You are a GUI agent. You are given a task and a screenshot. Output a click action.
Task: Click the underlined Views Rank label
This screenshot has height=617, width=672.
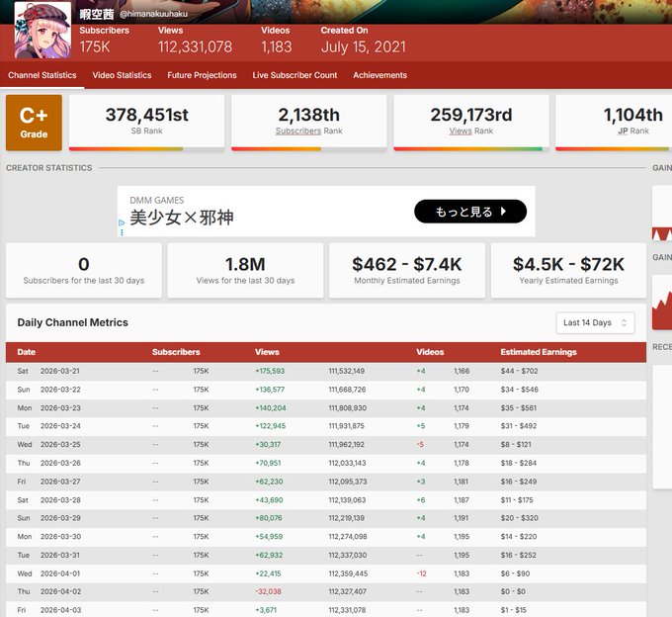pos(461,131)
